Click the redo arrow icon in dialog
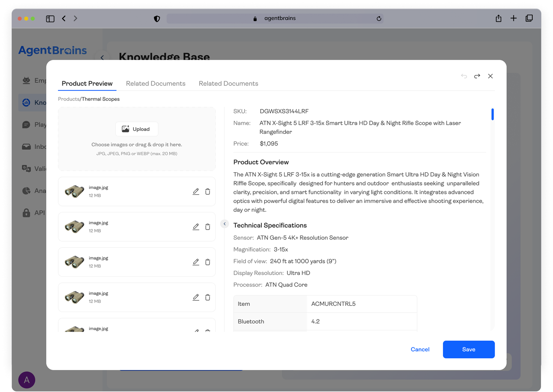This screenshot has height=392, width=553. coord(477,76)
